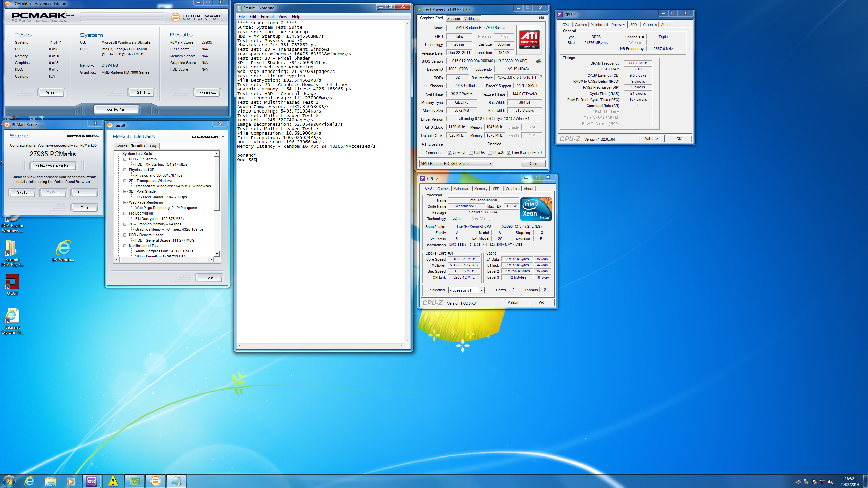Click the bus interface question mark icon
The height and width of the screenshot is (488, 868).
[x=541, y=78]
